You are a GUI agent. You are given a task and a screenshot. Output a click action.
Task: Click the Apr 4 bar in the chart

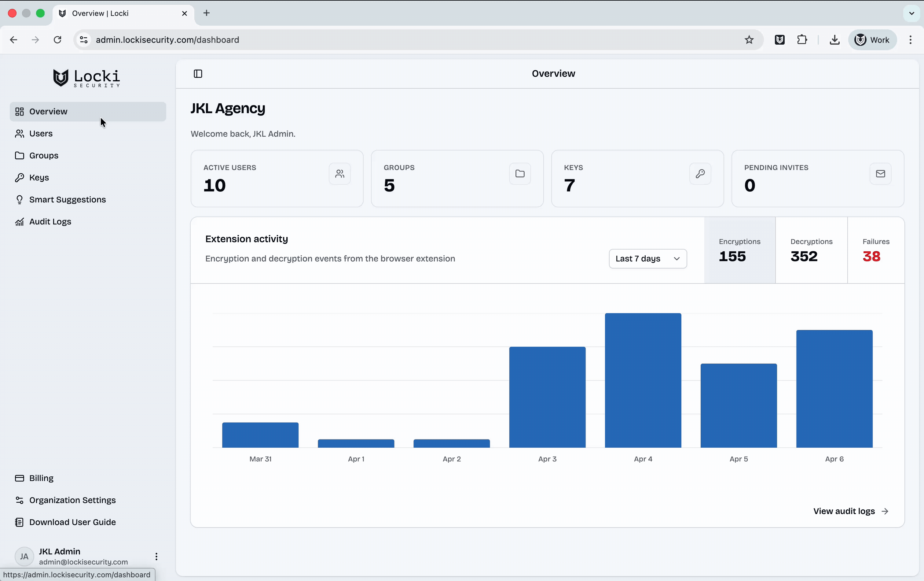coord(643,380)
